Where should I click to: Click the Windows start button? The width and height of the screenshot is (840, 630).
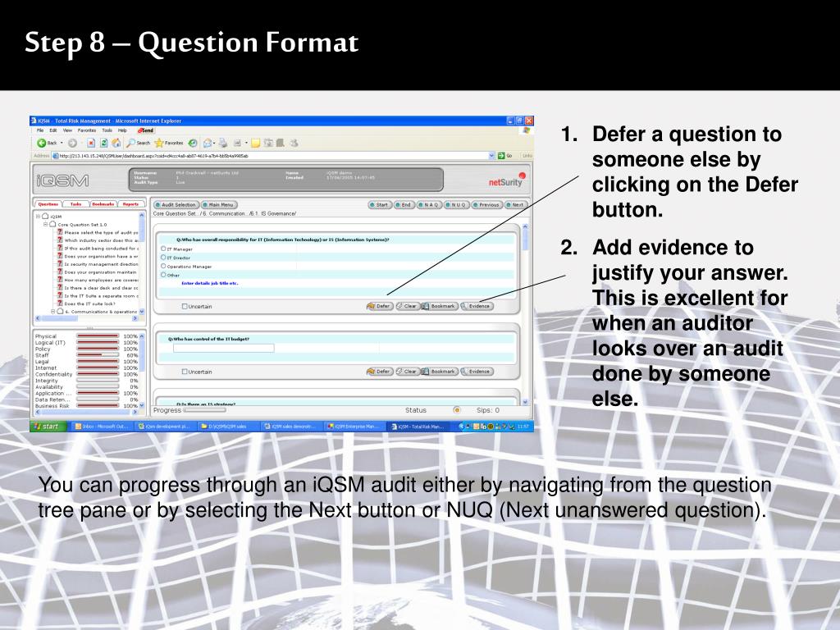point(47,427)
